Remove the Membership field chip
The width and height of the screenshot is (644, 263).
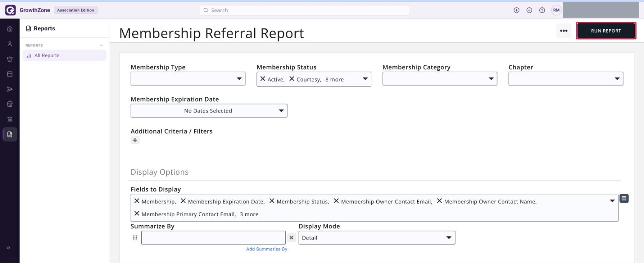click(137, 201)
